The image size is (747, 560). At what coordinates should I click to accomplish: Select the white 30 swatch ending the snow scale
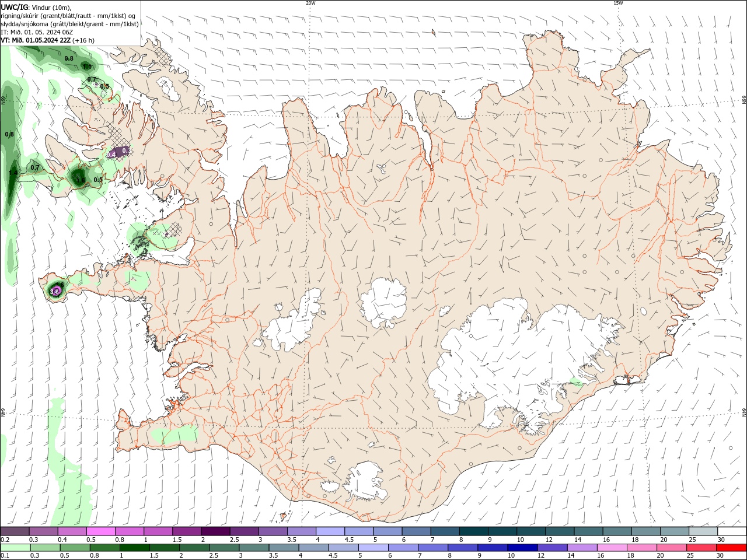(x=732, y=531)
